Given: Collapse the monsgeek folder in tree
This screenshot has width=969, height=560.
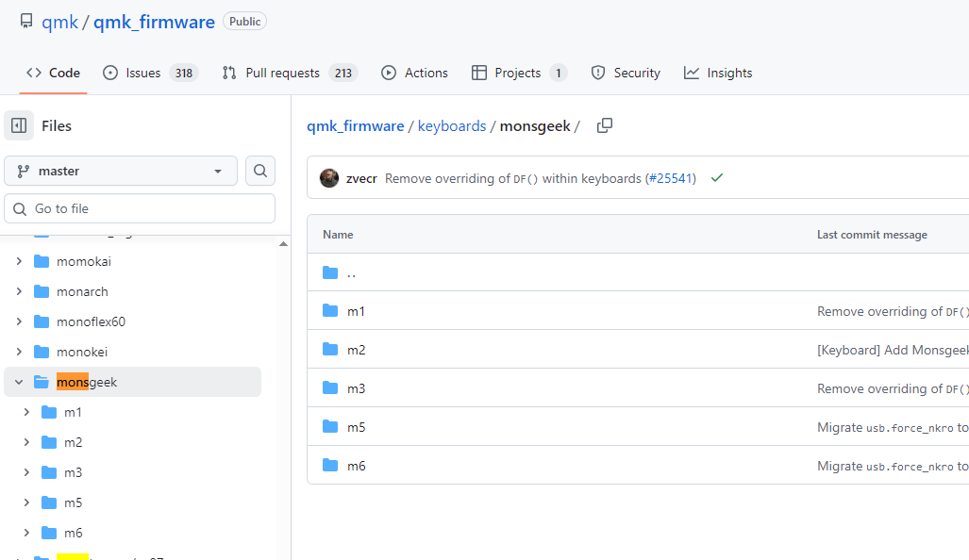Looking at the screenshot, I should coord(19,382).
